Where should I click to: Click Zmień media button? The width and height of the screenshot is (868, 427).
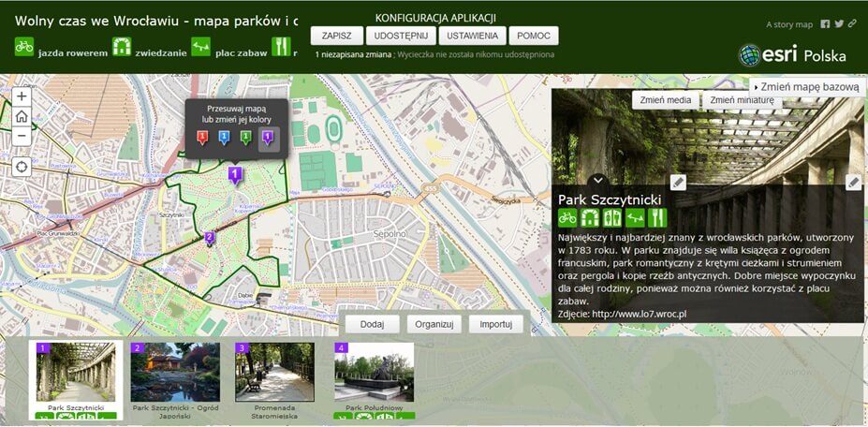[x=666, y=100]
